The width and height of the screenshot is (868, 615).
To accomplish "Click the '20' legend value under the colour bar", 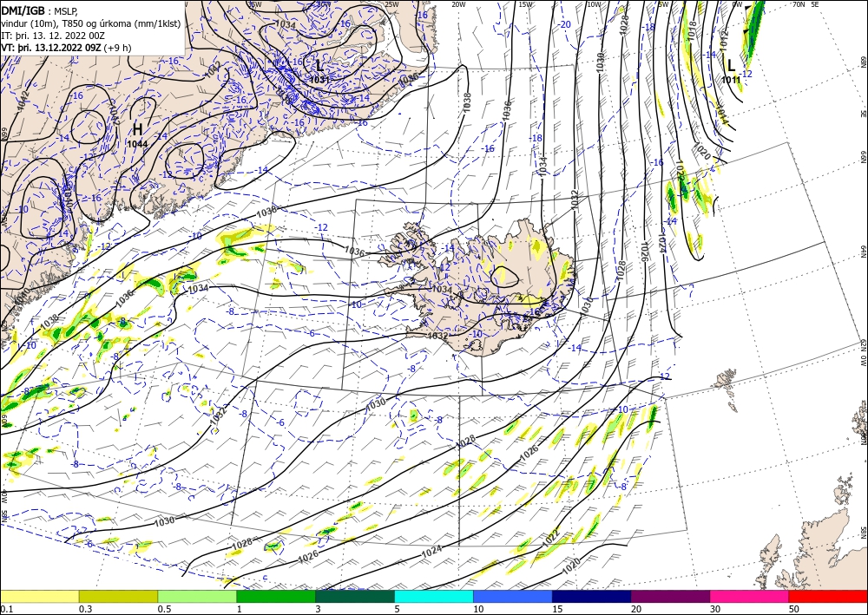I will click(636, 609).
